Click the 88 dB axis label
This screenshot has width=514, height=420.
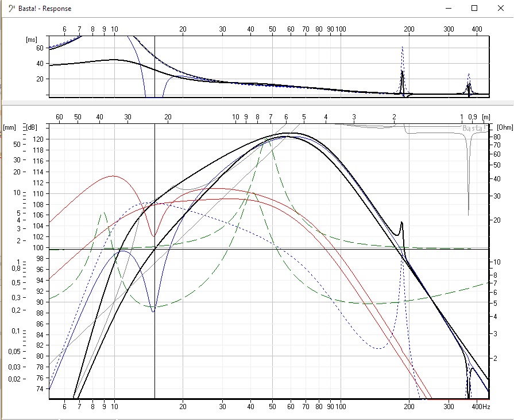[x=40, y=313]
